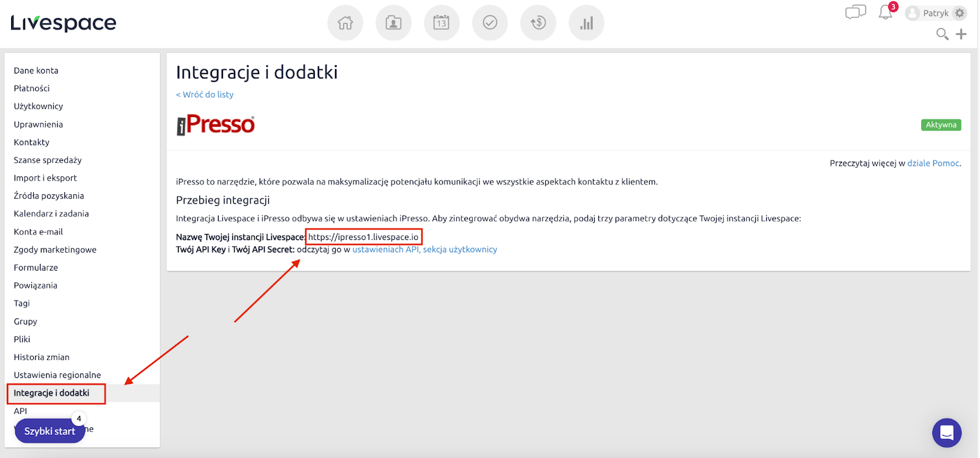
Task: Click the Livespace logo
Action: (x=63, y=23)
